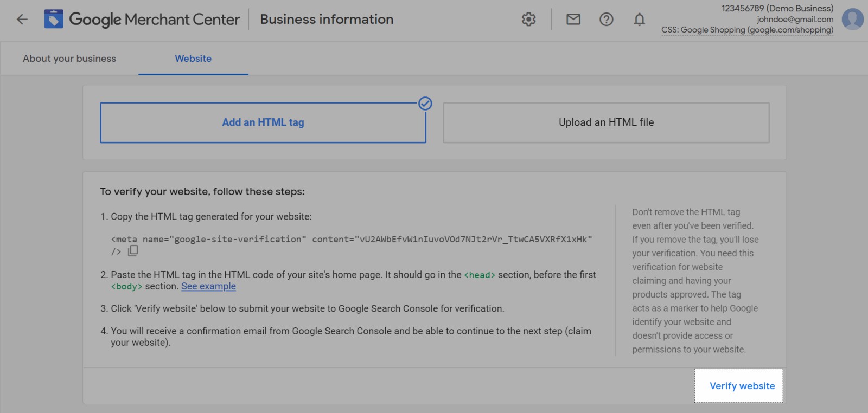This screenshot has height=413, width=868.
Task: Click the CSS: Google Shopping link
Action: coord(747,30)
